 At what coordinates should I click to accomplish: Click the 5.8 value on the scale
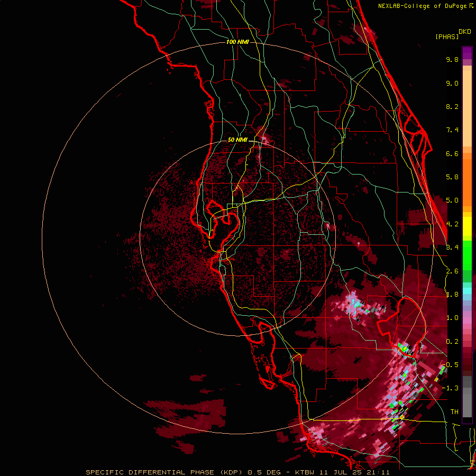pos(452,177)
